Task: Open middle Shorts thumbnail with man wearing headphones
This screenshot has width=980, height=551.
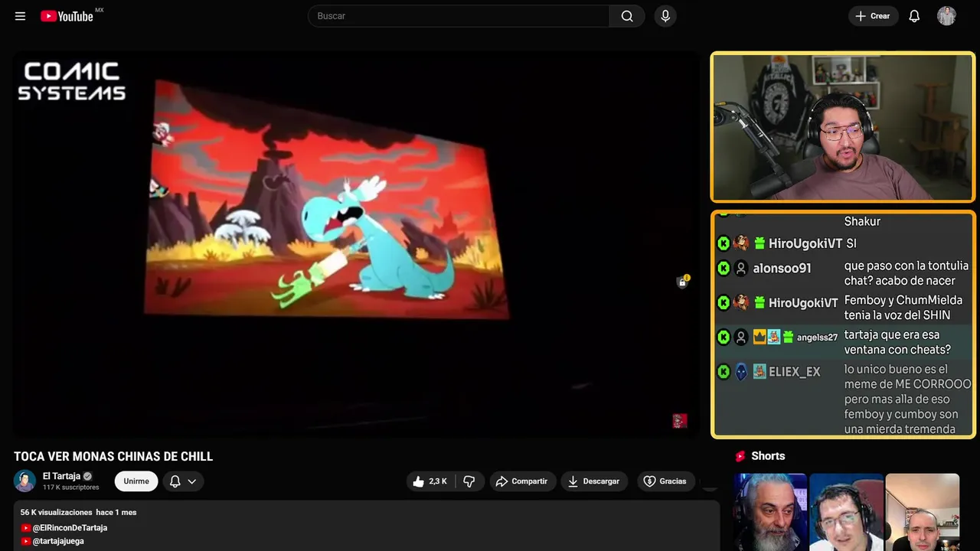Action: [x=846, y=512]
